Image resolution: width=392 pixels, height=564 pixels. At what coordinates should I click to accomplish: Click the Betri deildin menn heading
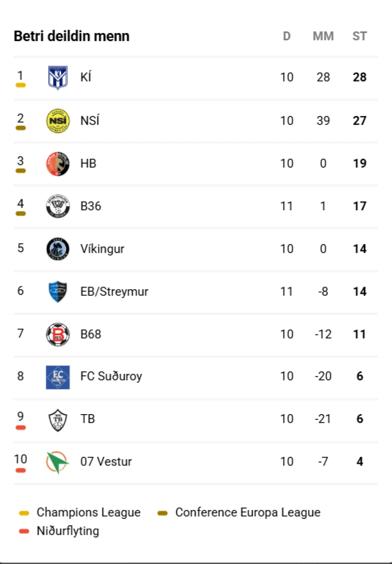pyautogui.click(x=72, y=36)
